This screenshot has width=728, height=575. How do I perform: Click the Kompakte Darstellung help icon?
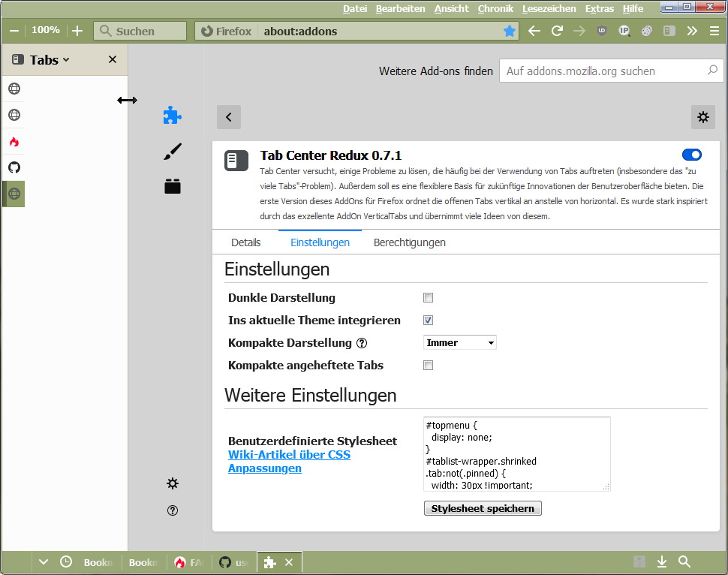[362, 343]
